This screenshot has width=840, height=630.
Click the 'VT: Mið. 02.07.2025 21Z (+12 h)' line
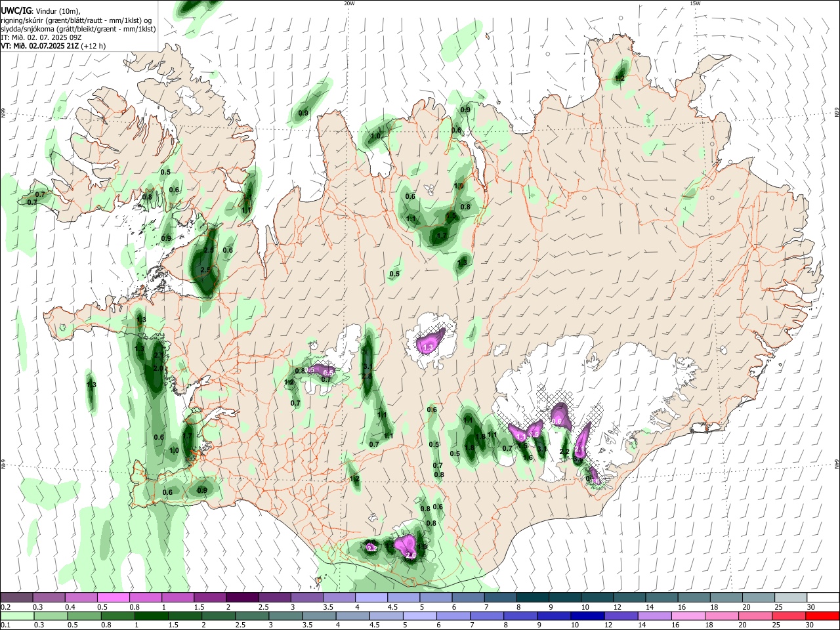53,46
